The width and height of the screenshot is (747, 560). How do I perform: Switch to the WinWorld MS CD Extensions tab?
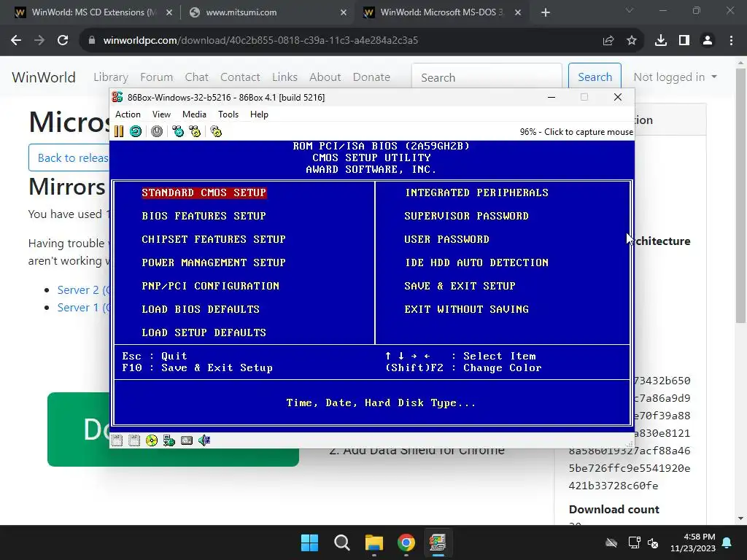93,12
